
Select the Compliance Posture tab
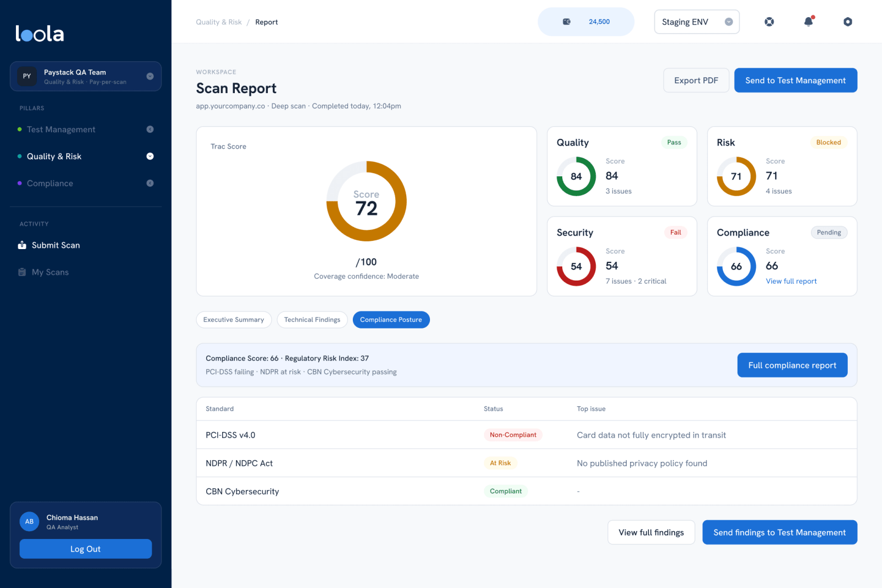click(391, 320)
